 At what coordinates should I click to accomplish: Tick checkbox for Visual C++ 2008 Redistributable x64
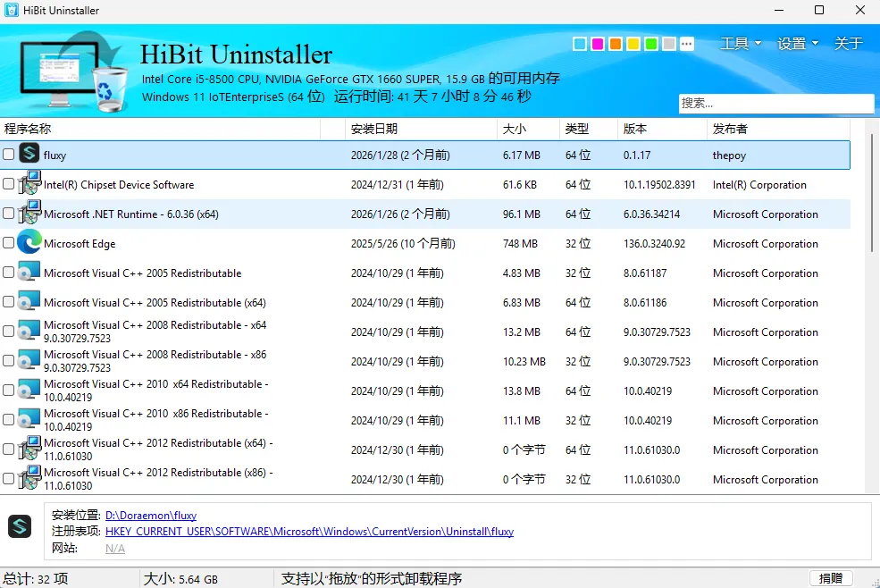click(x=8, y=331)
